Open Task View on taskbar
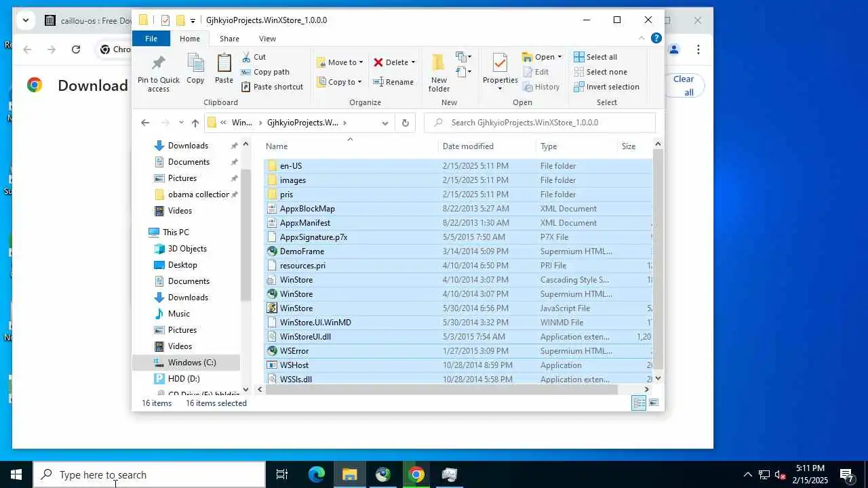 (x=282, y=474)
